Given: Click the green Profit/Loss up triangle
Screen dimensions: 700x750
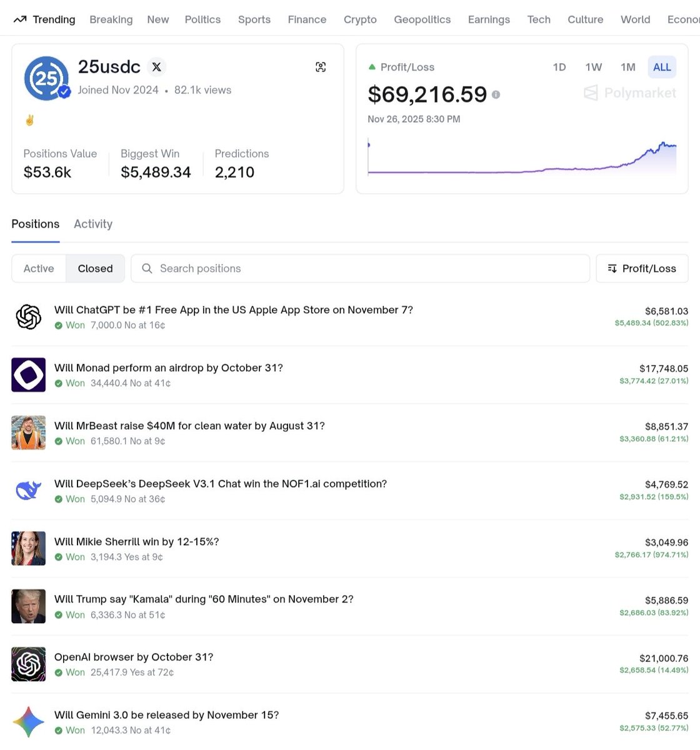Looking at the screenshot, I should click(x=372, y=67).
